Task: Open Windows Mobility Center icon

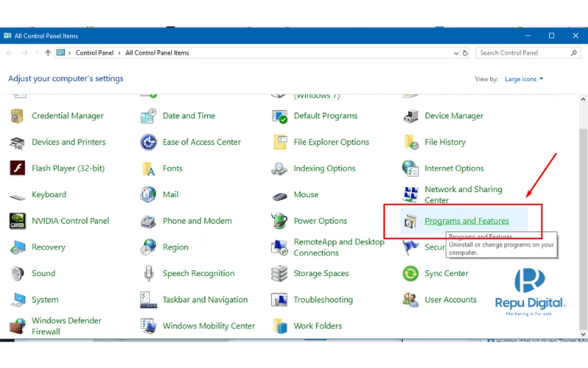Action: (x=148, y=326)
